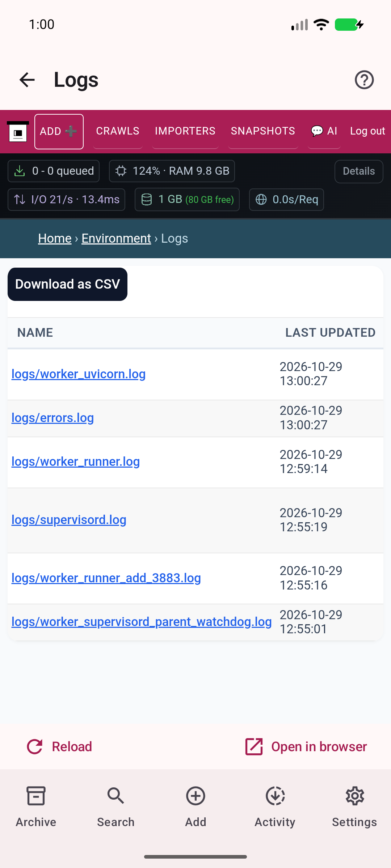
Task: Open the help question mark icon
Action: point(364,80)
